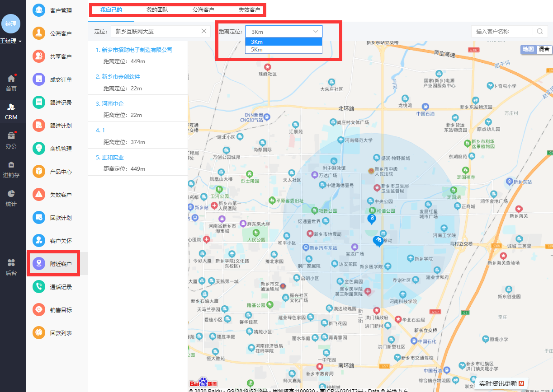Expand 王经理 user menu
This screenshot has width=553, height=392.
coord(11,41)
